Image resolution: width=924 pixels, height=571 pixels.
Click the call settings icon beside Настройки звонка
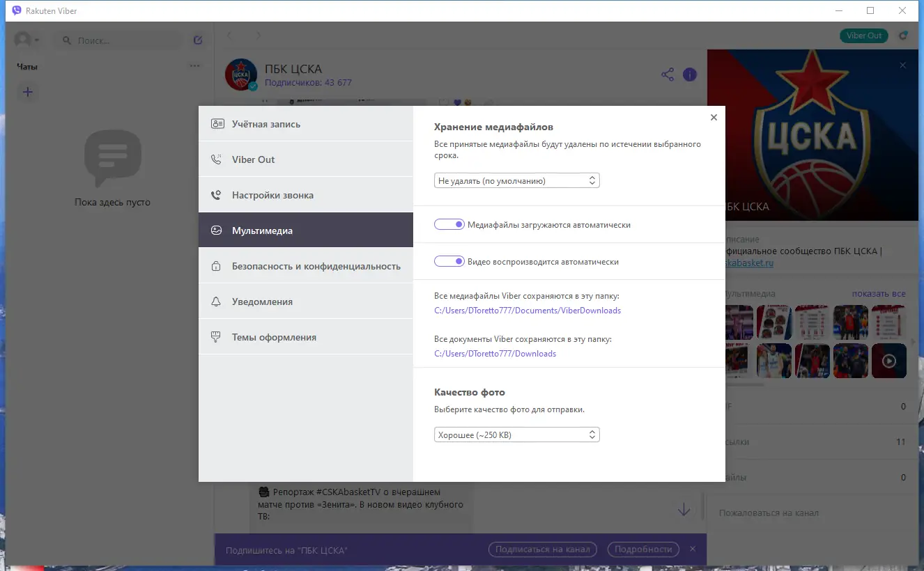(x=217, y=195)
